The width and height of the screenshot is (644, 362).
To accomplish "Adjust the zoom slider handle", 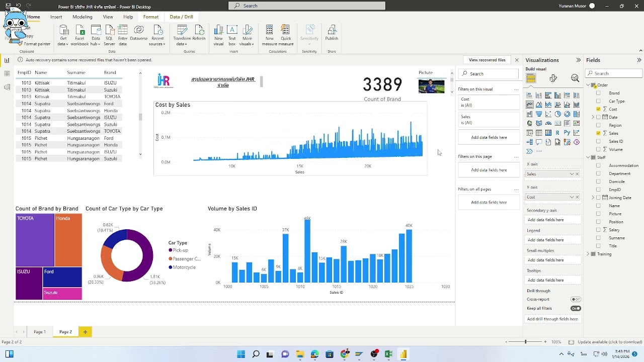I will tap(525, 342).
